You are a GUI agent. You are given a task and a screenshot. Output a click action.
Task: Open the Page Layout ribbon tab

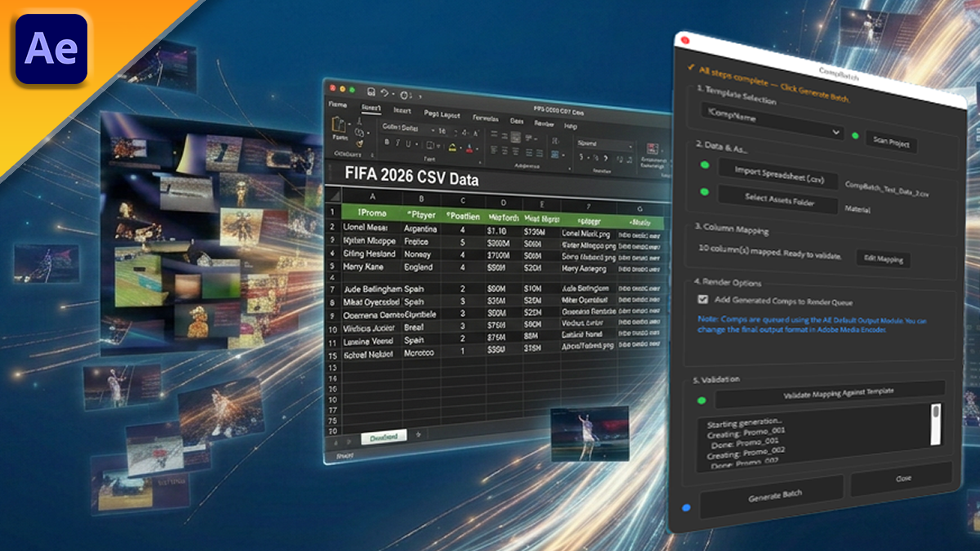coord(442,113)
